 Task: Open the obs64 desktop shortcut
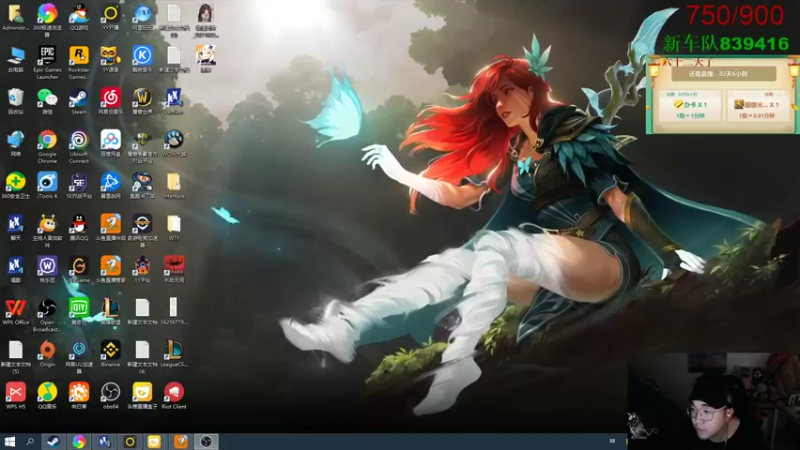[x=110, y=392]
